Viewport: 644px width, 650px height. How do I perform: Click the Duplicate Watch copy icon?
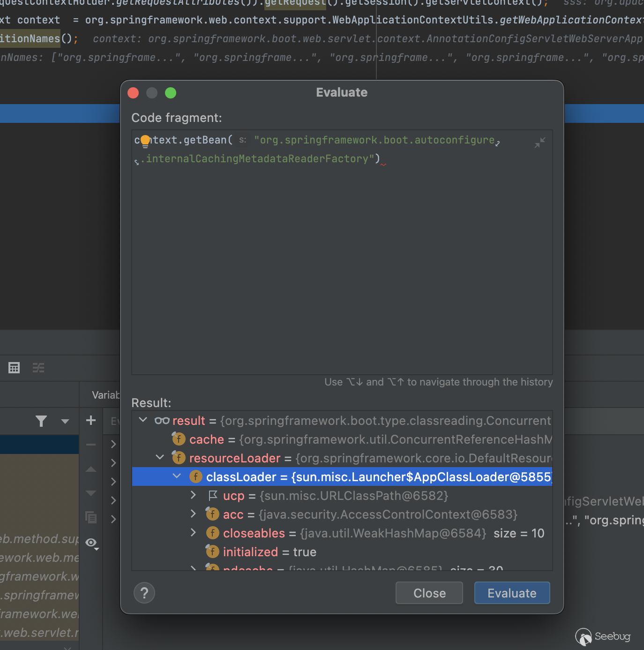click(91, 517)
